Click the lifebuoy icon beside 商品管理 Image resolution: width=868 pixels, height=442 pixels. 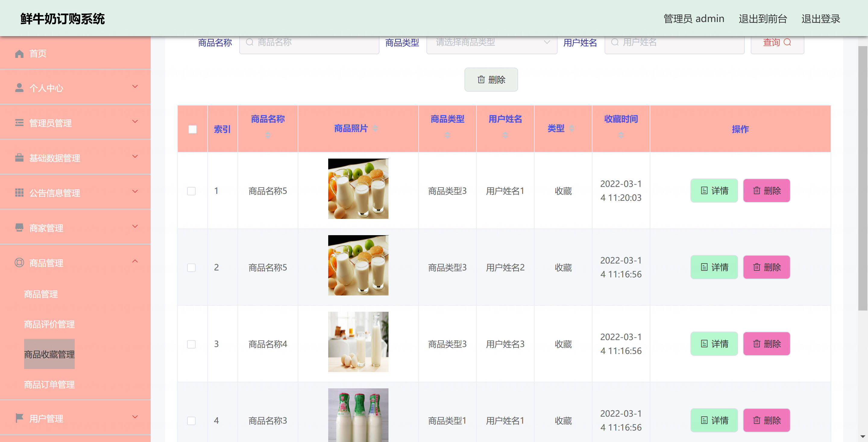[x=19, y=262]
